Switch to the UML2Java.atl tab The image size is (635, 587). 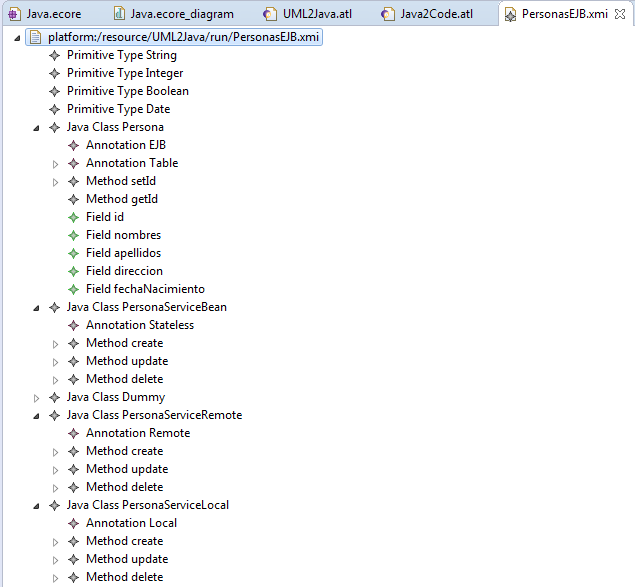pos(308,14)
